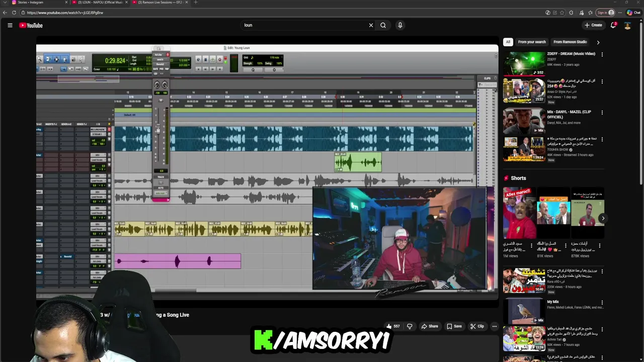Image resolution: width=644 pixels, height=362 pixels.
Task: Click the magnifier search button
Action: (x=383, y=25)
